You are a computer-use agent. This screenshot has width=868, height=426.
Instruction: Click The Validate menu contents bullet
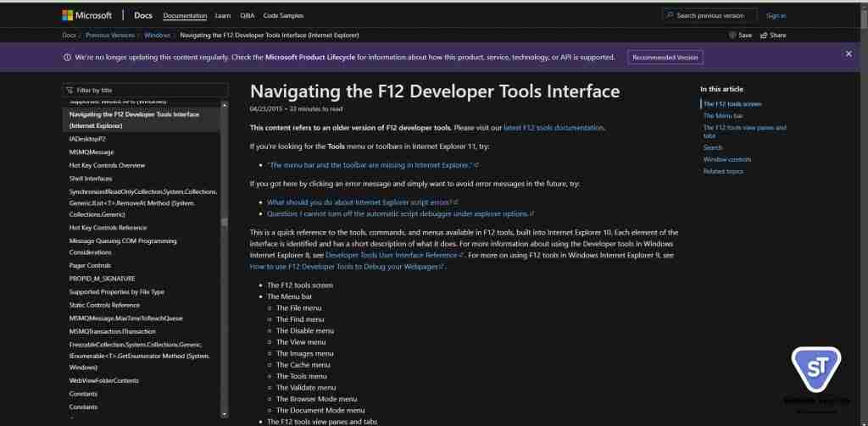coord(305,388)
